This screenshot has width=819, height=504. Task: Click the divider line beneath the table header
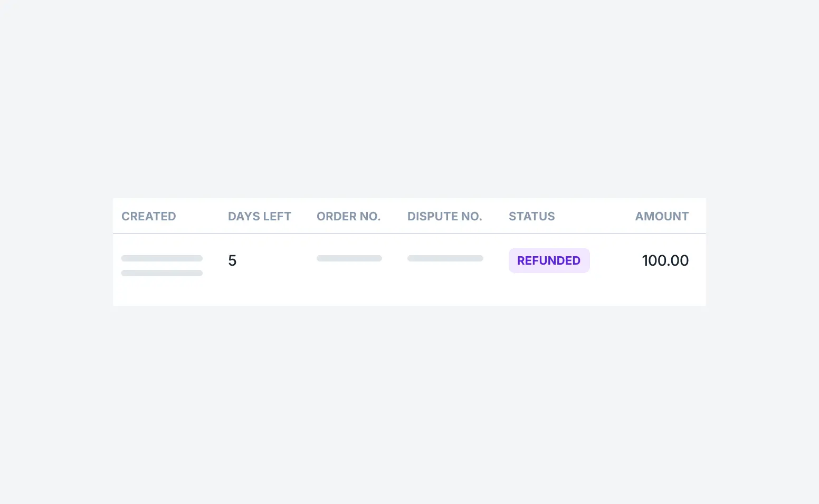tap(409, 234)
